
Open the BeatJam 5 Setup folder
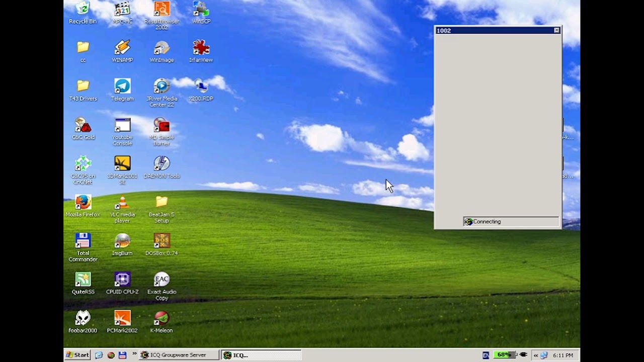[162, 209]
